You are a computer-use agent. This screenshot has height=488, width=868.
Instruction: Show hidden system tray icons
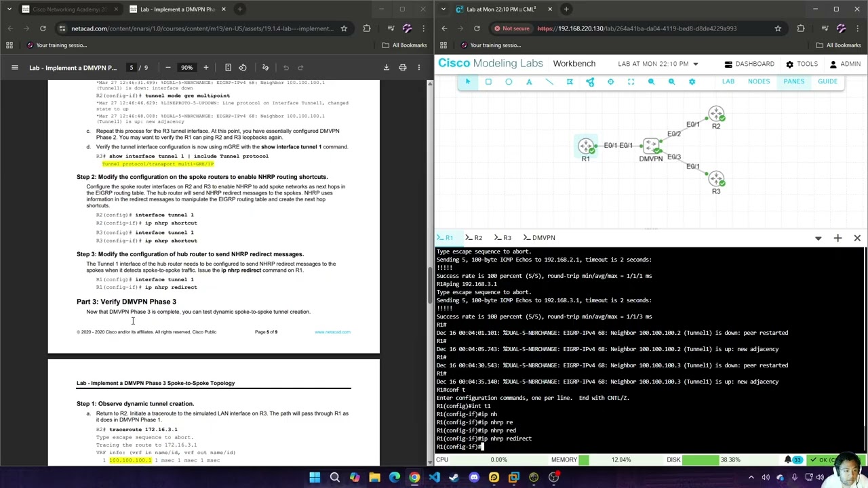tap(751, 478)
